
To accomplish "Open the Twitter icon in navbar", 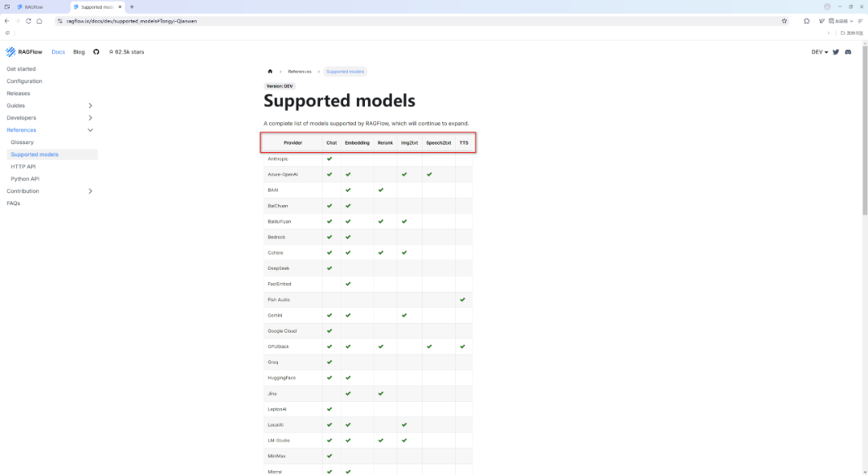I will [x=836, y=52].
